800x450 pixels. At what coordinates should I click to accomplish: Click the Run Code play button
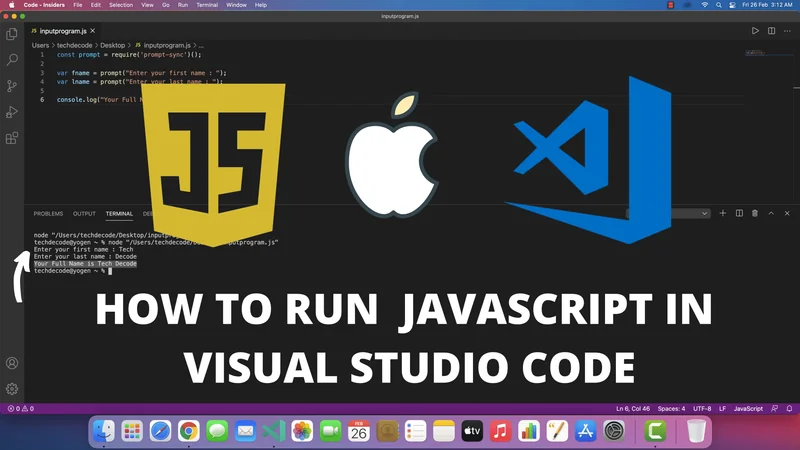coord(755,31)
